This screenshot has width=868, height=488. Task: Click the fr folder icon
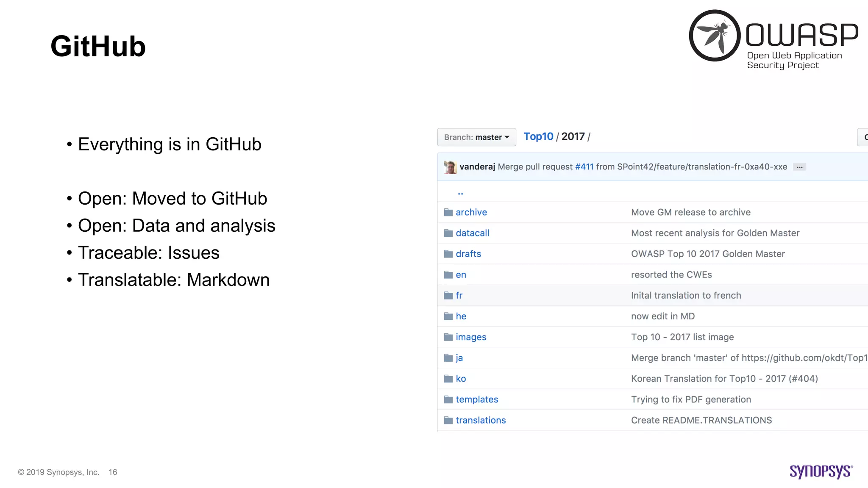click(x=448, y=295)
